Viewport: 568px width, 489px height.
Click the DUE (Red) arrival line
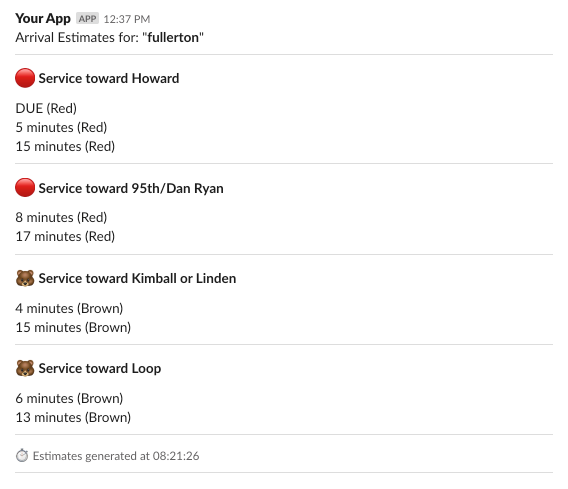coord(46,108)
